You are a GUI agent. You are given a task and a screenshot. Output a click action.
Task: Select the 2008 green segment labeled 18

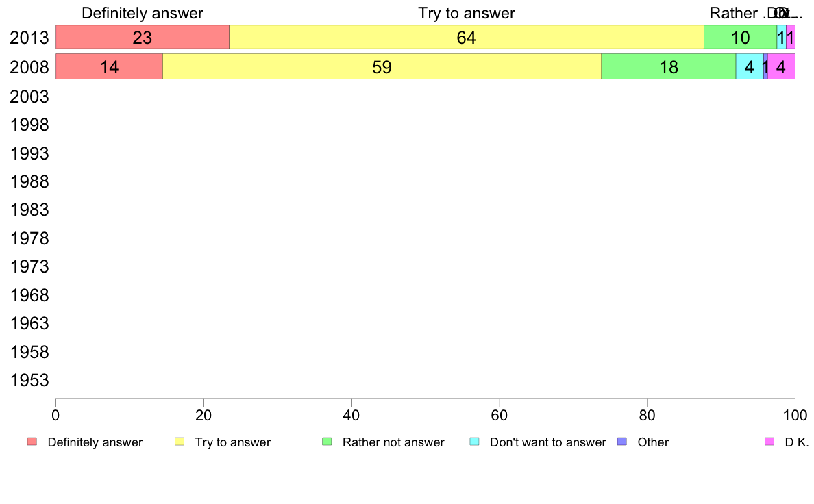point(669,66)
